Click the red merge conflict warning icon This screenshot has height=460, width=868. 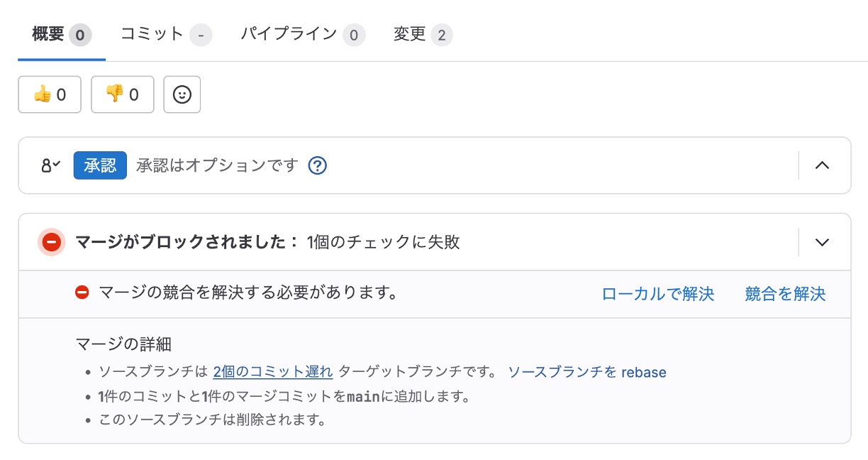[x=82, y=292]
